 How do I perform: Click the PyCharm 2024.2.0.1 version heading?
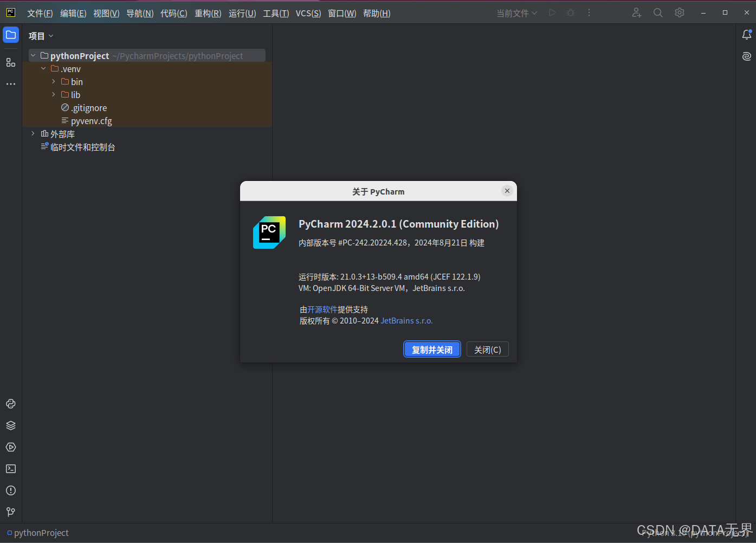tap(398, 224)
